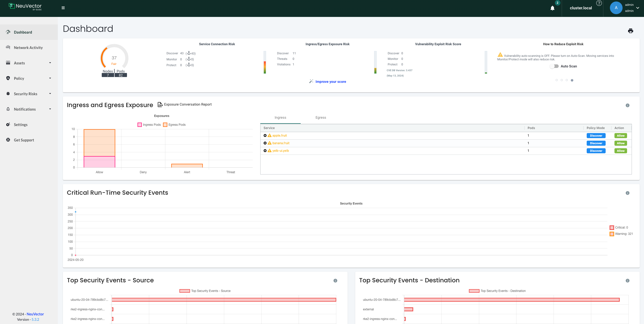644x324 pixels.
Task: Click the print dashboard icon
Action: (x=630, y=31)
